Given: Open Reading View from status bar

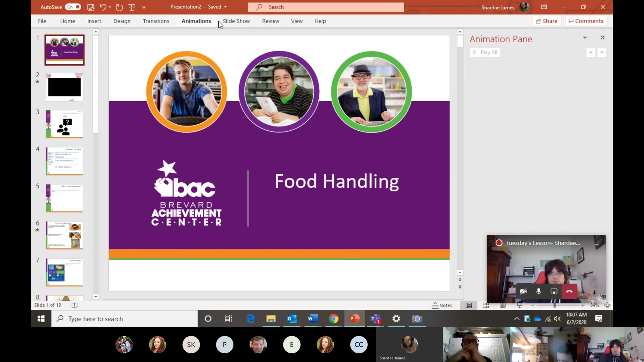Looking at the screenshot, I should [503, 305].
